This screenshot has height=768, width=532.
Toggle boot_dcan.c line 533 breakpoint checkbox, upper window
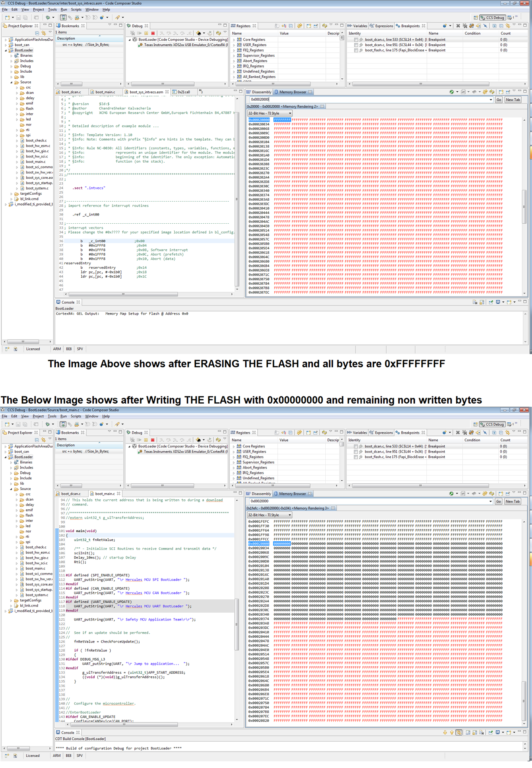click(x=356, y=40)
